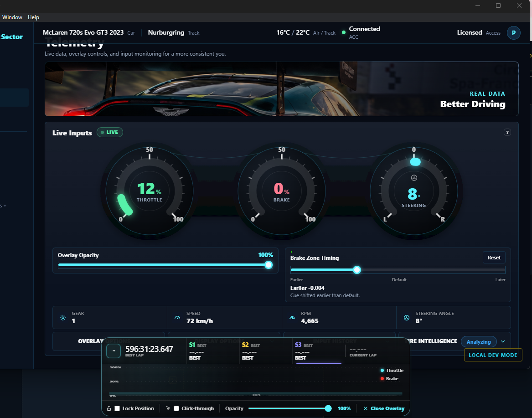Click the Better Driving banner image
532x418 pixels.
tap(282, 89)
